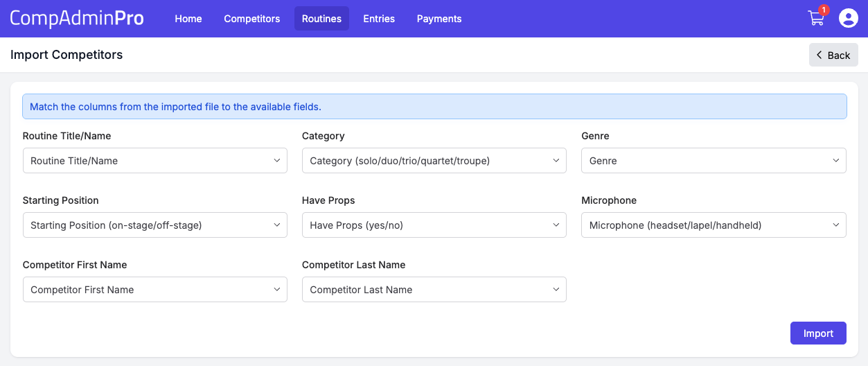
Task: Open the Competitors menu
Action: tap(252, 19)
